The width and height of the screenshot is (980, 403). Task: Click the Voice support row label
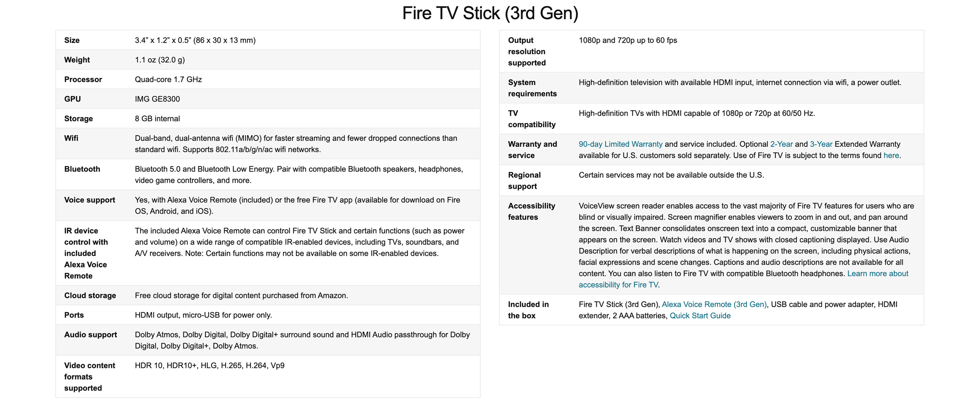(89, 200)
